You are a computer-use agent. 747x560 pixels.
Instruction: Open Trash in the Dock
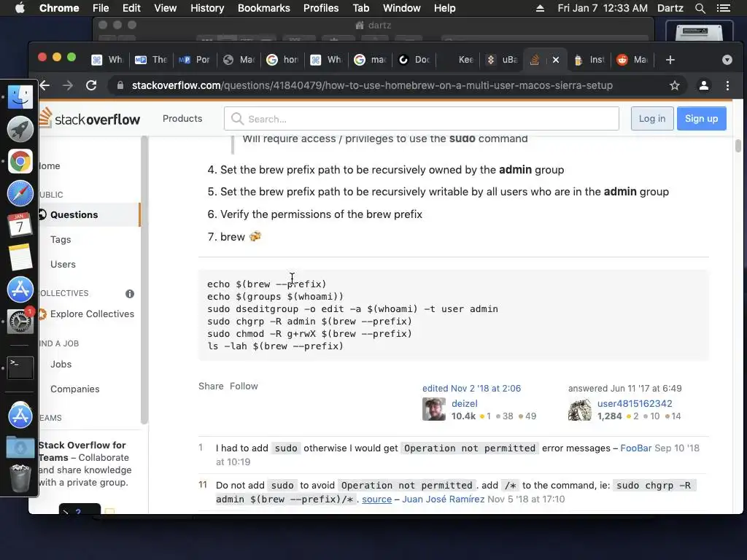point(20,478)
